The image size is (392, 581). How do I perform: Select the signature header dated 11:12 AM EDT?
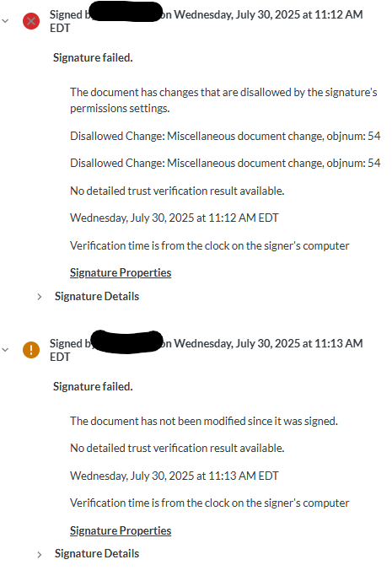[206, 21]
